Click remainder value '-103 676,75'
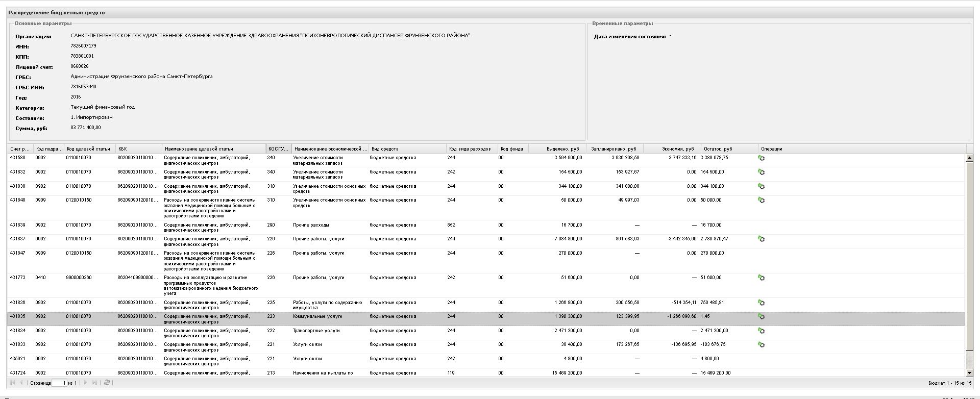Image resolution: width=980 pixels, height=399 pixels. [713, 344]
